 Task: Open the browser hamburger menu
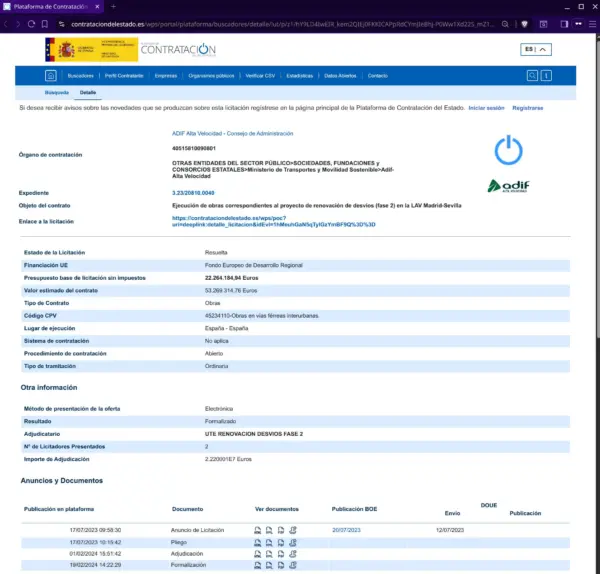tap(592, 24)
